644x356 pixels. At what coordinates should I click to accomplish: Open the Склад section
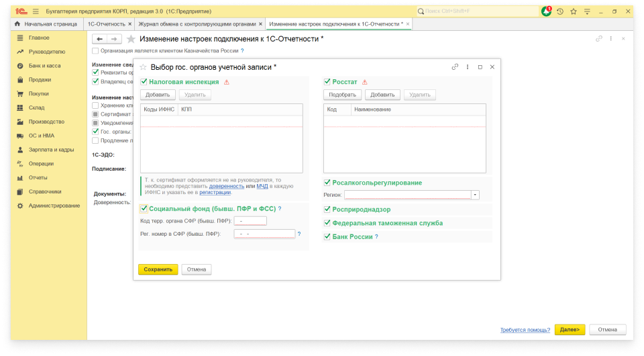coord(36,107)
